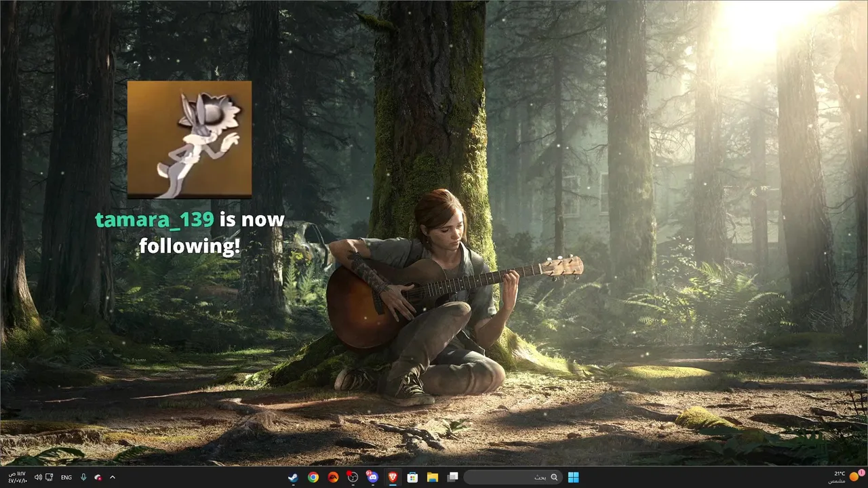The image size is (868, 488).
Task: Open the clock and date panel
Action: point(17,477)
